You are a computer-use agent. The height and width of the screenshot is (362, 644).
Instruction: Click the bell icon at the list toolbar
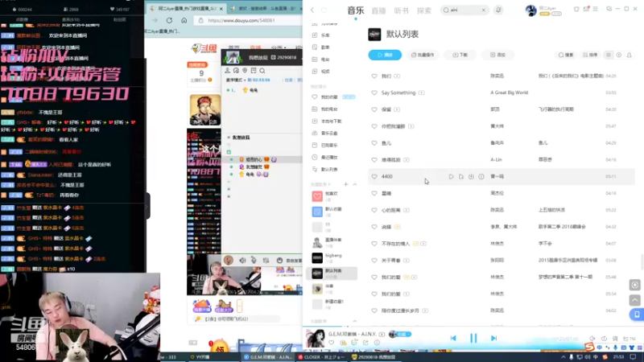click(x=629, y=55)
